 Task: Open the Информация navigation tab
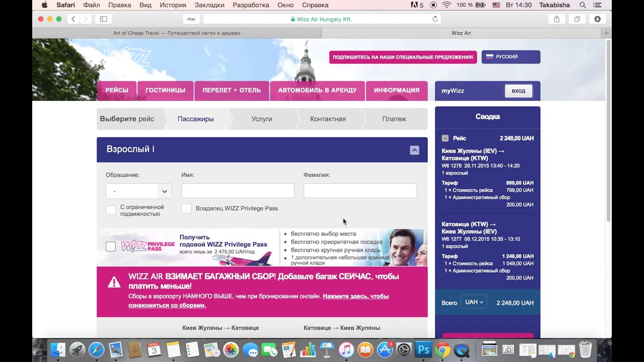tap(396, 90)
